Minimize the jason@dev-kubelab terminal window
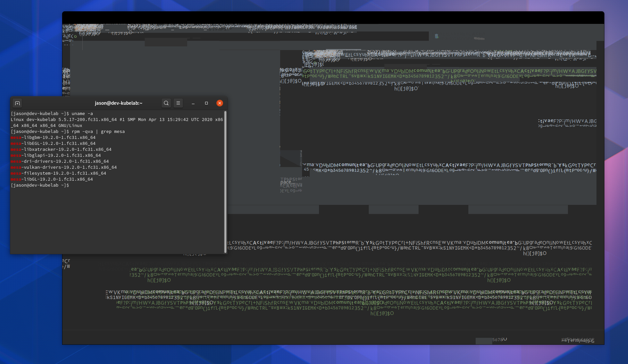This screenshot has width=628, height=364. (x=193, y=103)
